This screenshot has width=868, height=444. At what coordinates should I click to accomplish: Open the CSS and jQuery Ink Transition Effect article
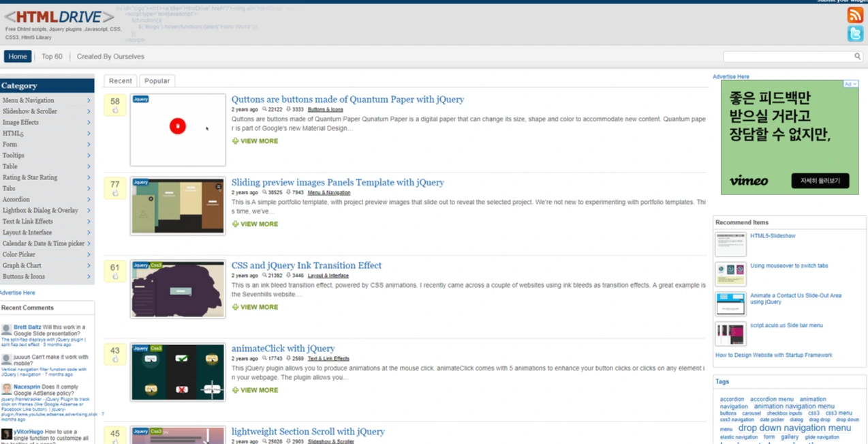coord(307,265)
